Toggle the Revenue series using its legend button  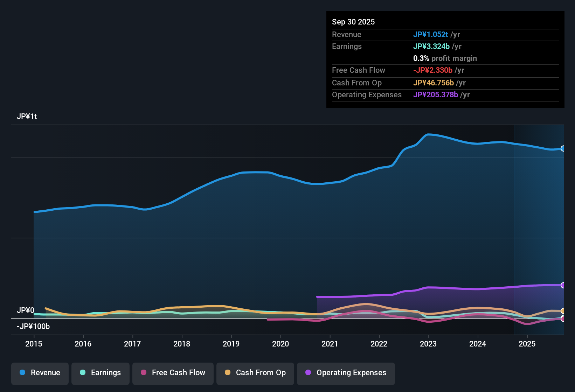click(x=40, y=373)
